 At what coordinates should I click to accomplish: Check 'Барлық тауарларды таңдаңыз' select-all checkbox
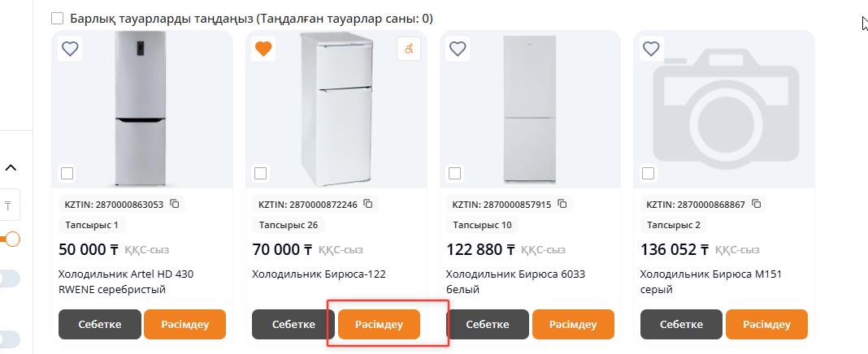pos(57,18)
